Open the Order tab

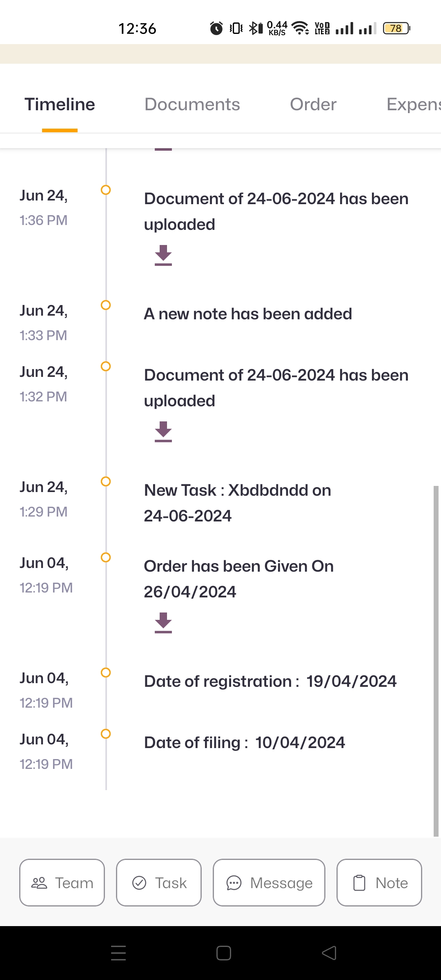pos(313,105)
